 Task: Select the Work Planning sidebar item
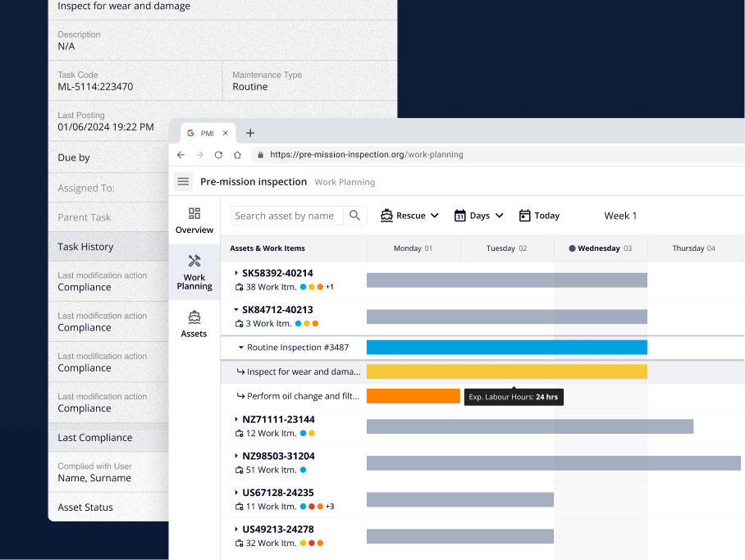pyautogui.click(x=194, y=271)
